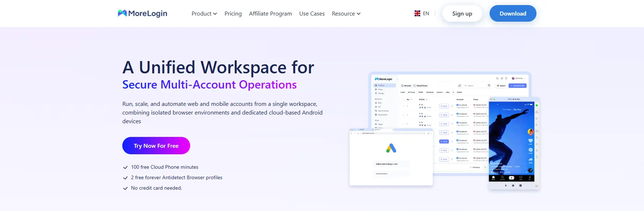
Task: Tap the heart like icon on the video
Action: [530, 141]
